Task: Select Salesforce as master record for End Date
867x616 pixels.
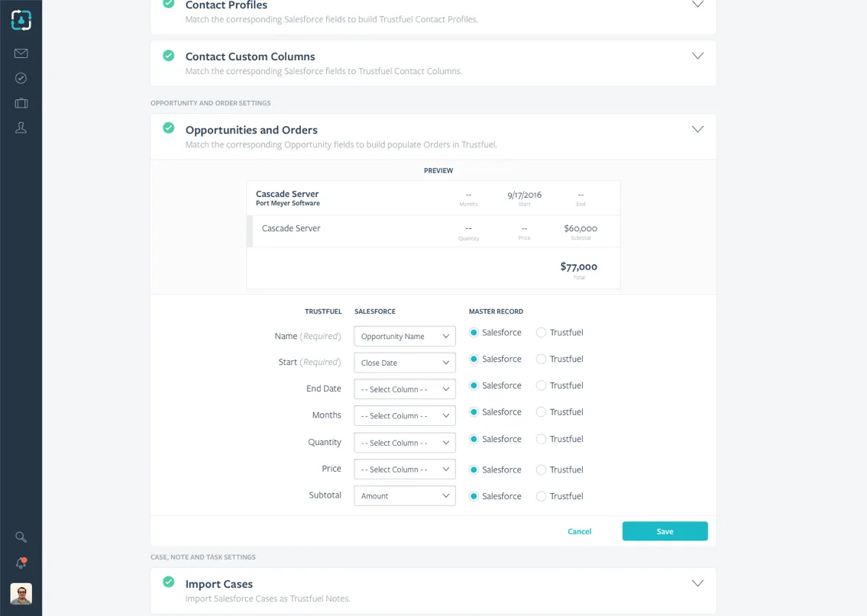Action: click(x=474, y=385)
